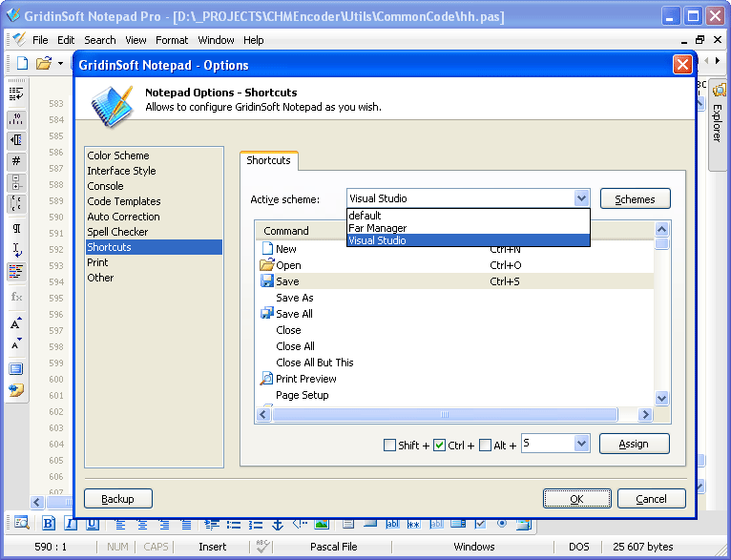This screenshot has height=560, width=731.
Task: Toggle the ruler icon in left toolbar
Action: tap(16, 120)
